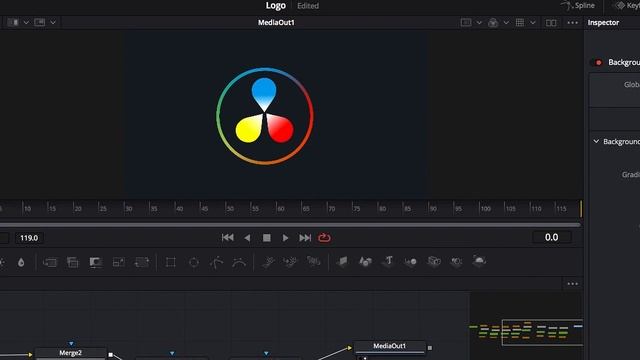
Task: Go to first frame
Action: (227, 238)
